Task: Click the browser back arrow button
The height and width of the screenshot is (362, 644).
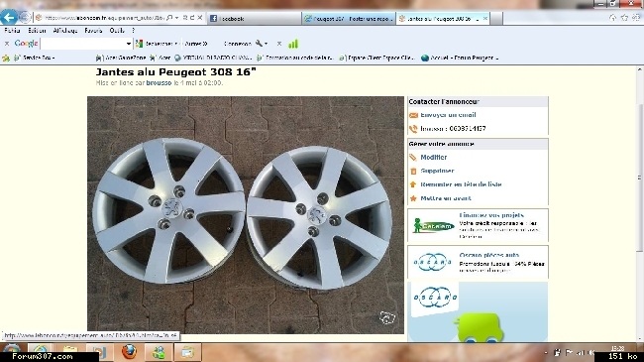Action: 9,17
